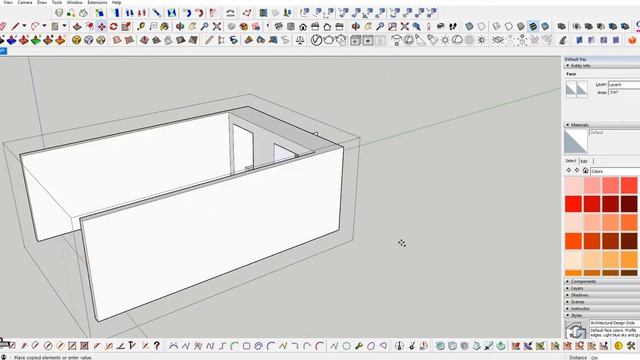Open the Help menu
This screenshot has width=640, height=360.
116,2
